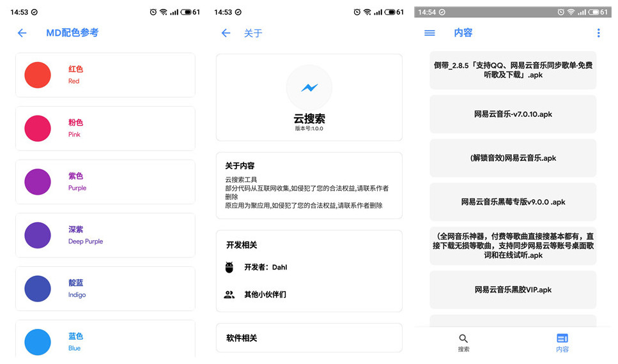The width and height of the screenshot is (618, 364).
Task: Tap the 开发相关 heading
Action: coord(242,245)
